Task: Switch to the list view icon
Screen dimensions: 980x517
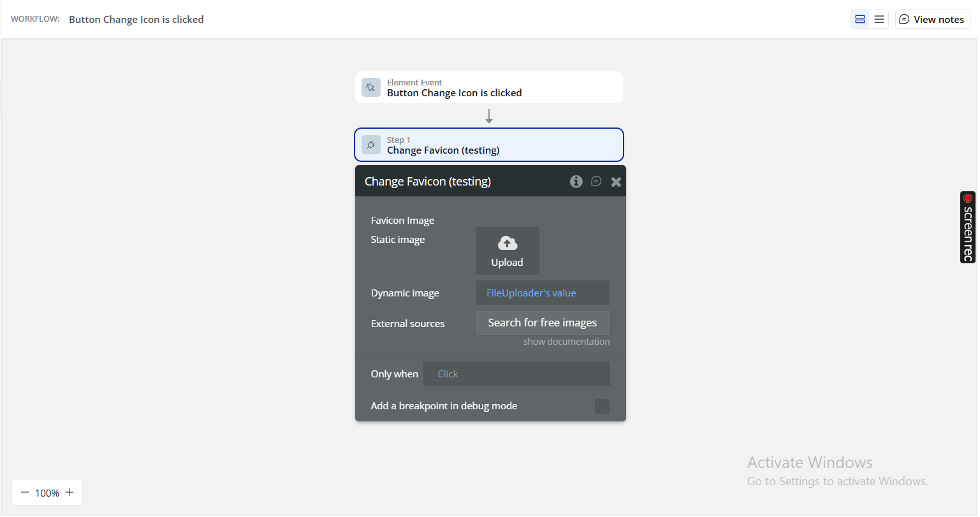Action: coord(879,19)
